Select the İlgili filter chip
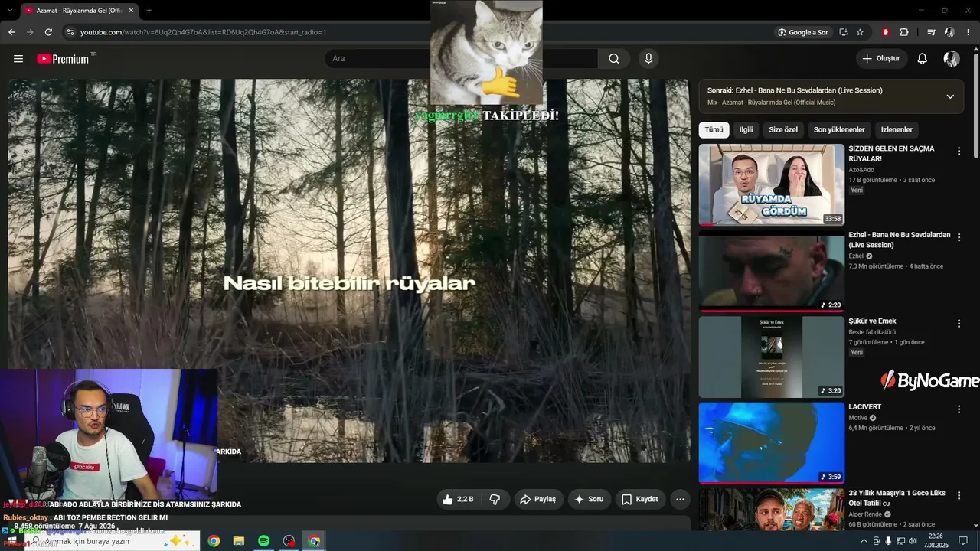The width and height of the screenshot is (980, 551). [746, 130]
